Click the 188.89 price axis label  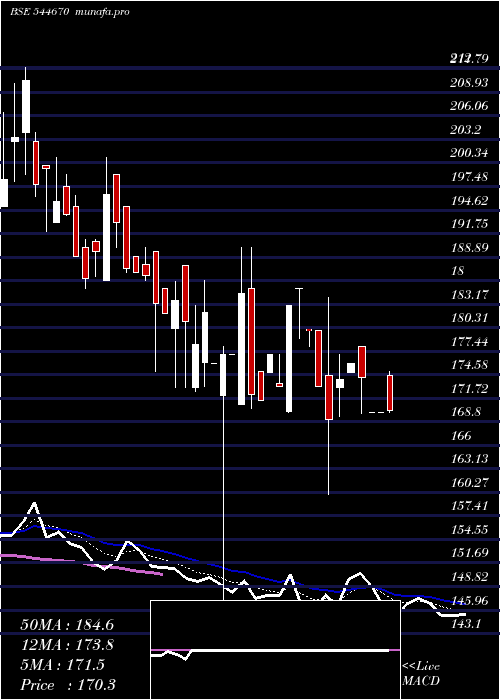(x=469, y=248)
